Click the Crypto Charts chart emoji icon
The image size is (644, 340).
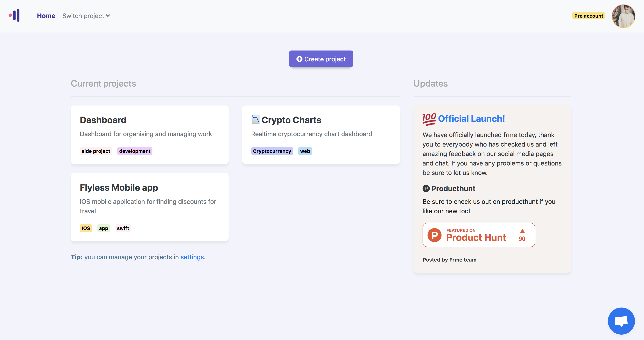(255, 119)
